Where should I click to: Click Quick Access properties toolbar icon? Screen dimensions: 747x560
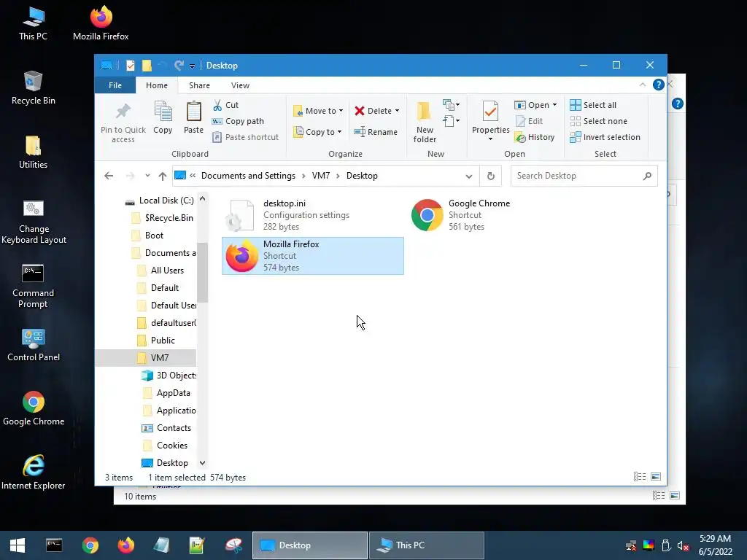click(130, 65)
